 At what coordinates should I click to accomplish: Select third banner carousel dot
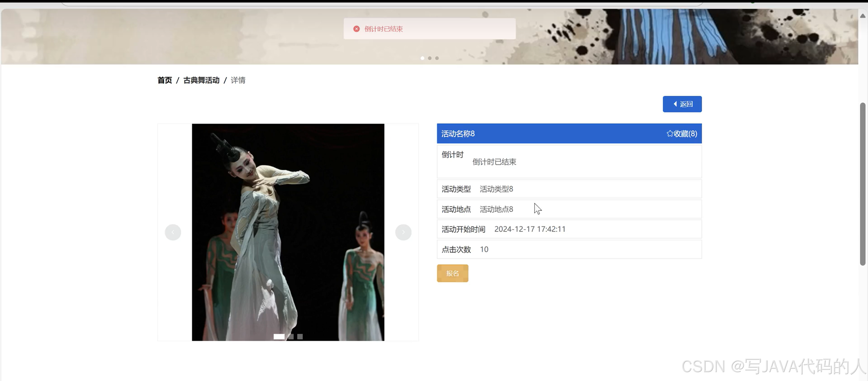click(437, 58)
